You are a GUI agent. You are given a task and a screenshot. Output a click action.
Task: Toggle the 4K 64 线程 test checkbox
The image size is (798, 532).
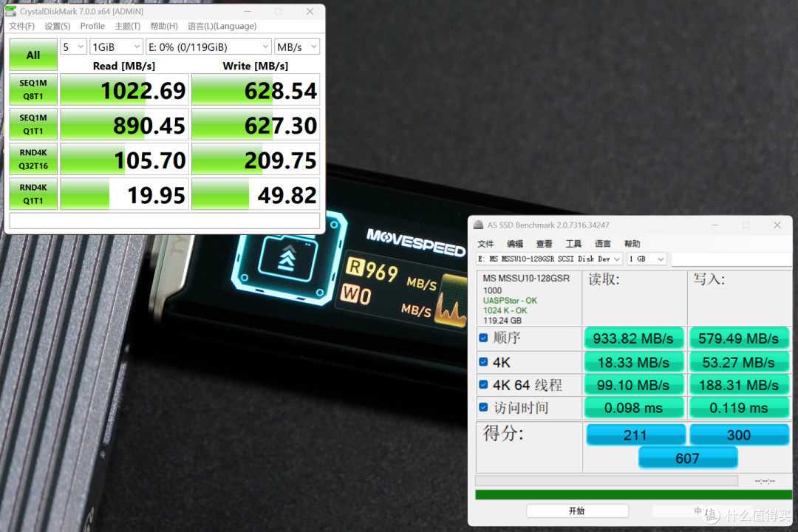tap(483, 384)
